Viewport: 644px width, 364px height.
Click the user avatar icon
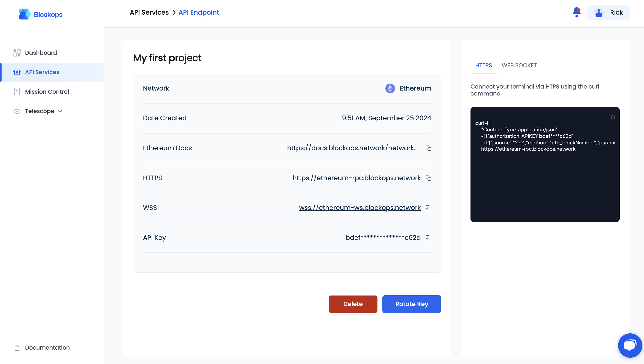tap(599, 12)
